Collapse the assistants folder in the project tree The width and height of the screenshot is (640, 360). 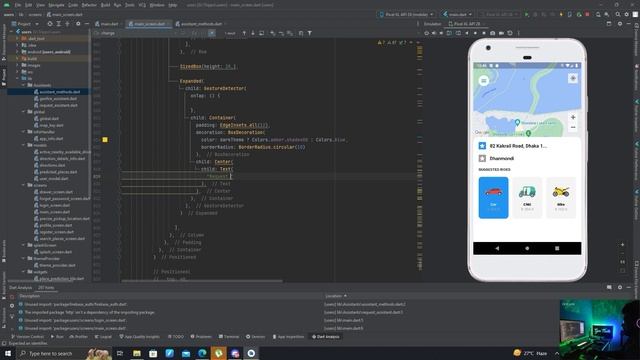24,85
